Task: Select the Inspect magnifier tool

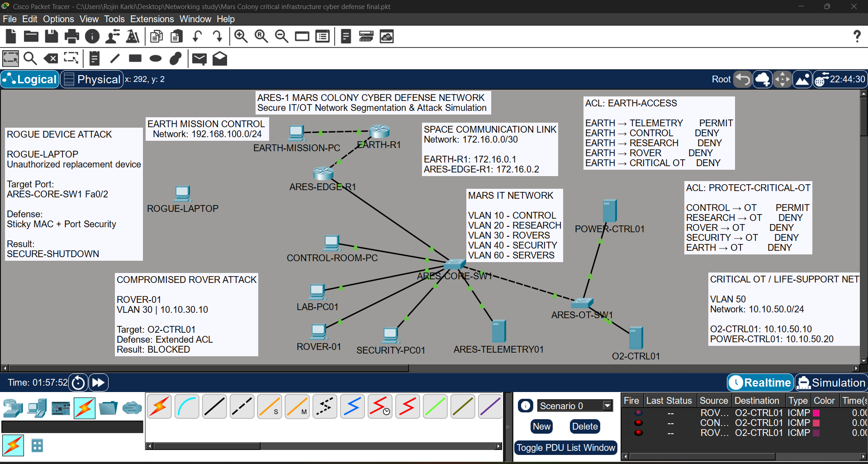Action: click(30, 58)
